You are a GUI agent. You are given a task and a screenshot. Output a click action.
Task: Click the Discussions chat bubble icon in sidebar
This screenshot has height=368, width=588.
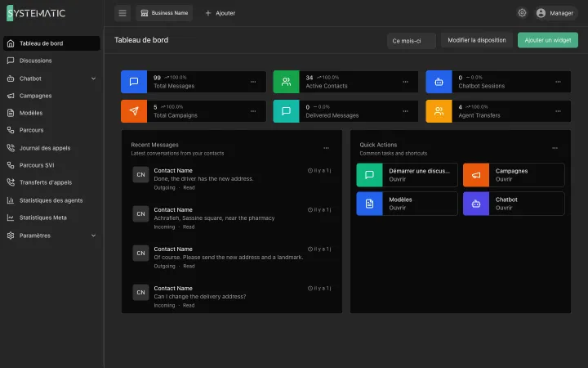11,61
